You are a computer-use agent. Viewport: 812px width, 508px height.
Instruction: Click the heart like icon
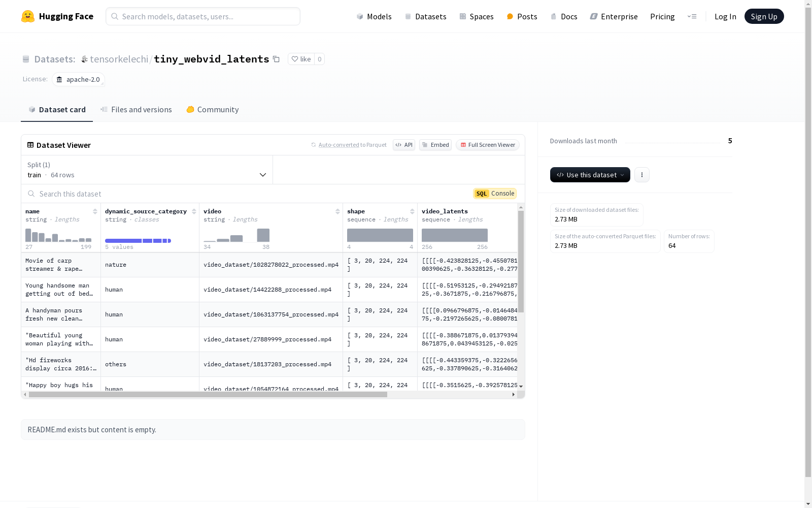(295, 59)
